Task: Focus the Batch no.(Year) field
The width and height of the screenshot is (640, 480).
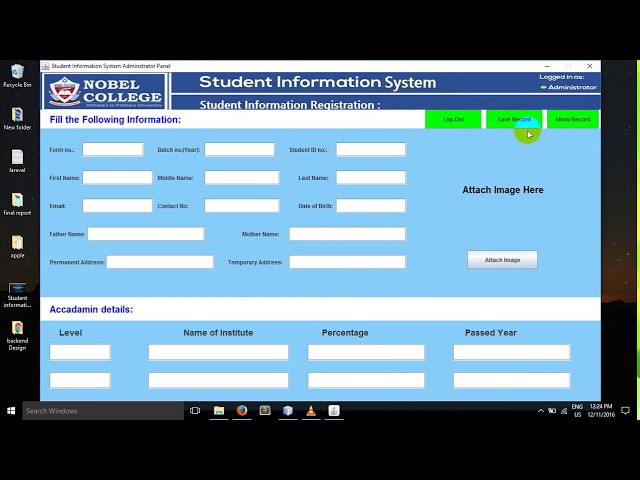Action: pos(240,149)
